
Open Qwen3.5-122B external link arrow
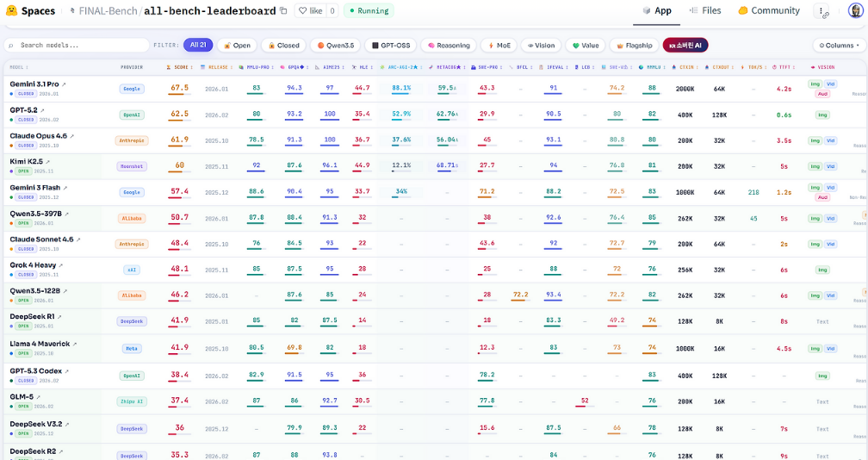pos(65,290)
